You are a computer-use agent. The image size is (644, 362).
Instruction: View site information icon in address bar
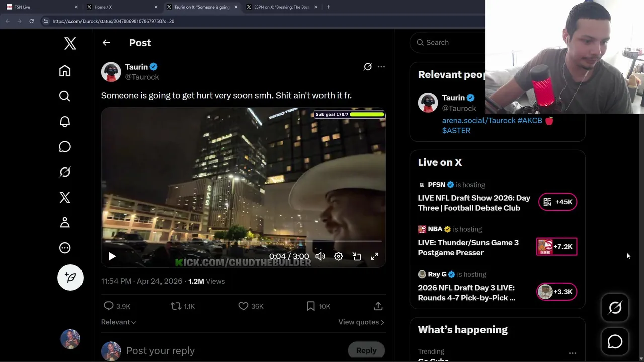(46, 21)
